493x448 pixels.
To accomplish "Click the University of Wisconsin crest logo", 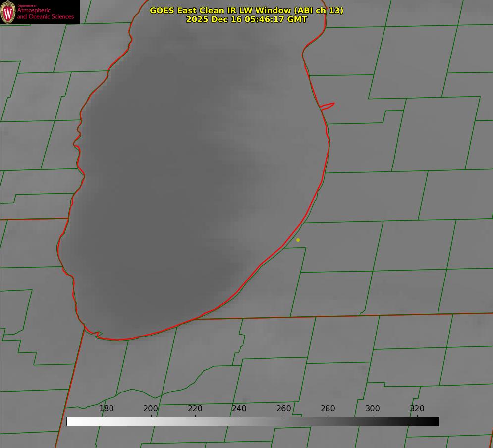I will coord(8,12).
